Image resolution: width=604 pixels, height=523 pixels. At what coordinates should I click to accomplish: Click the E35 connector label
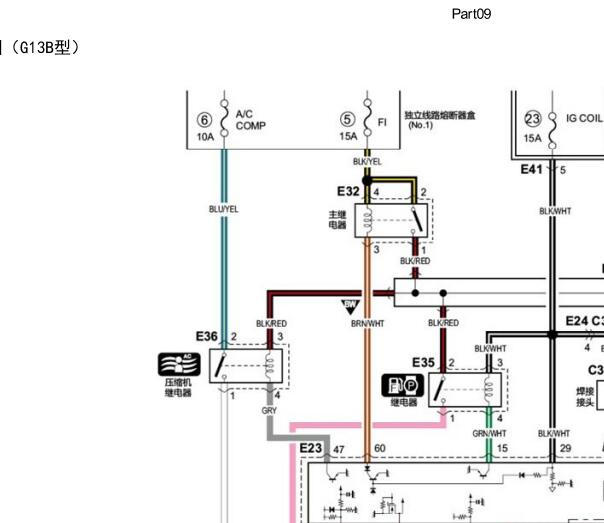[423, 362]
